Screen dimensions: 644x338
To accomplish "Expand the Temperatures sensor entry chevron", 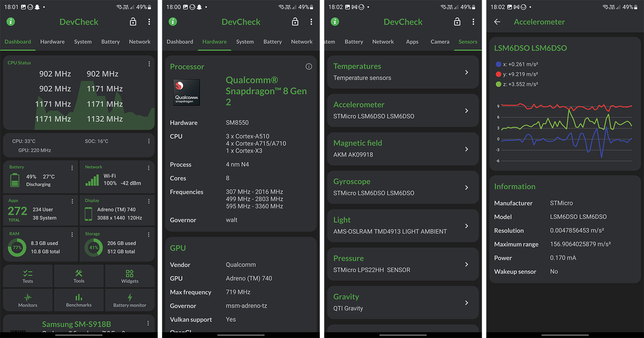I will pyautogui.click(x=466, y=72).
